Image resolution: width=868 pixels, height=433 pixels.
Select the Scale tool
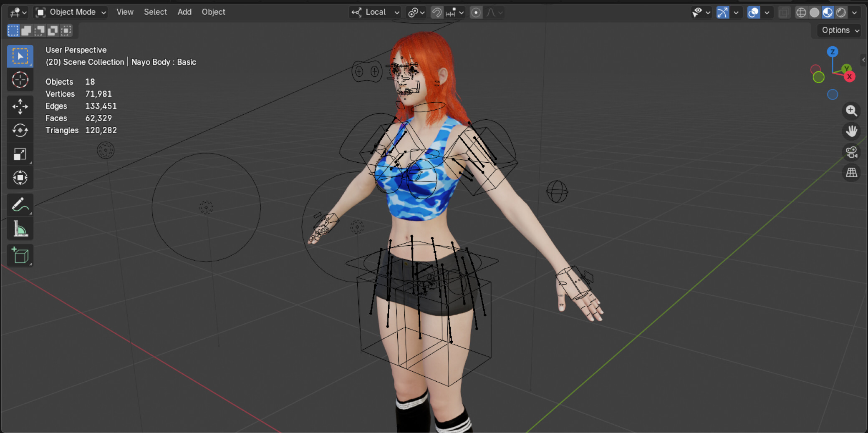(x=20, y=154)
